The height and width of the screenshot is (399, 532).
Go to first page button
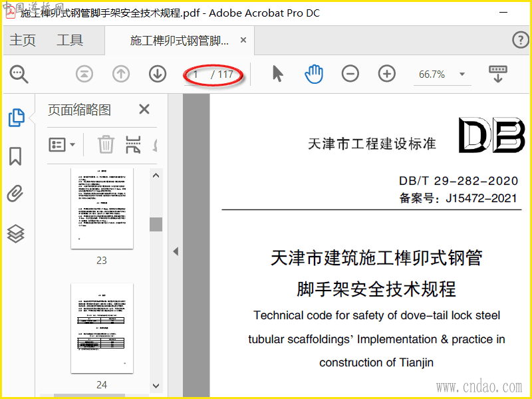coord(84,74)
